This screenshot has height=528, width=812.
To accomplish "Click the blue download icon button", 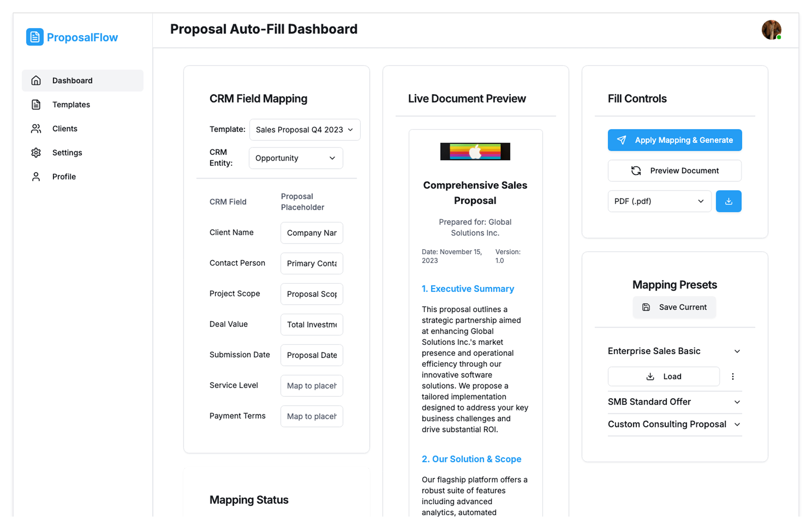I will tap(728, 201).
